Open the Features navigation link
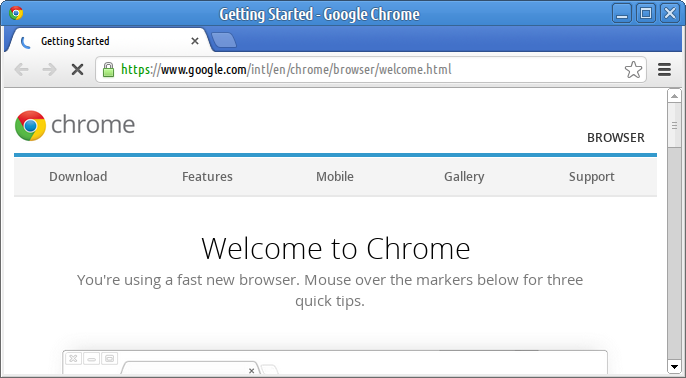Image resolution: width=686 pixels, height=378 pixels. click(x=207, y=177)
